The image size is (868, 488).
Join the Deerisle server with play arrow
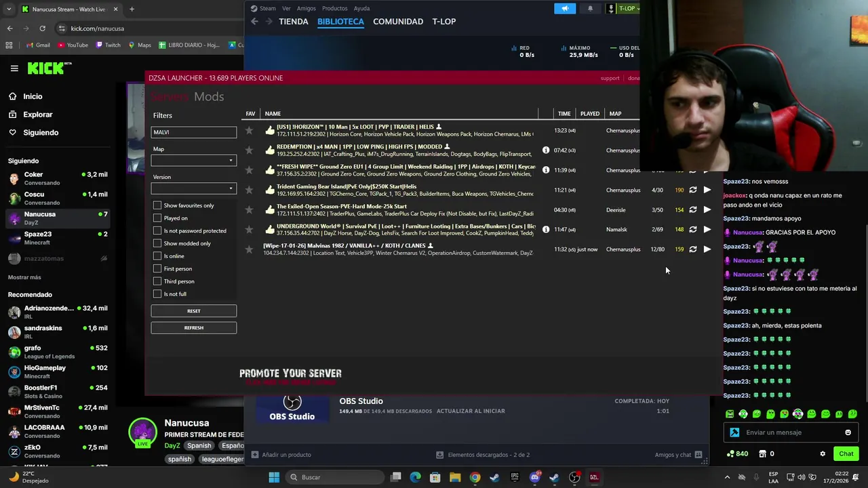(x=707, y=209)
